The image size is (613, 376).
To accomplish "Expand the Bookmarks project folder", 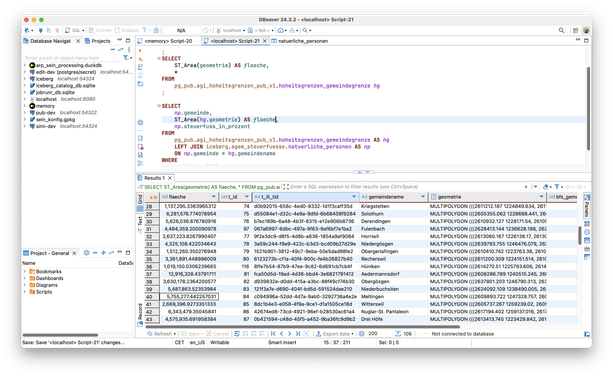I will 25,271.
